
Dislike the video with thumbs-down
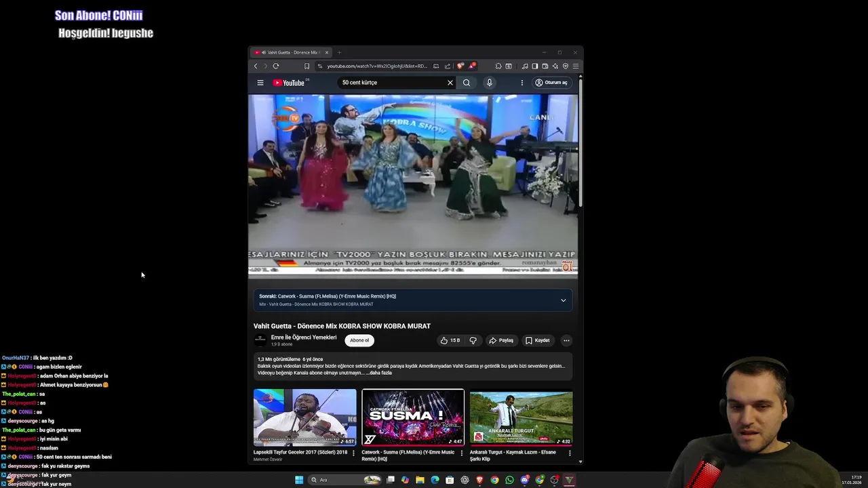click(x=473, y=340)
